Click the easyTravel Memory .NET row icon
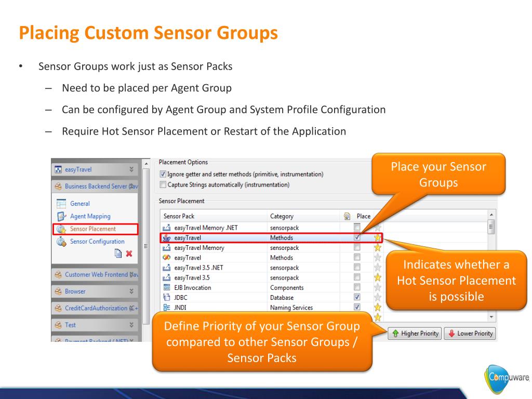Screen dimensions: 532x399 click(167, 228)
